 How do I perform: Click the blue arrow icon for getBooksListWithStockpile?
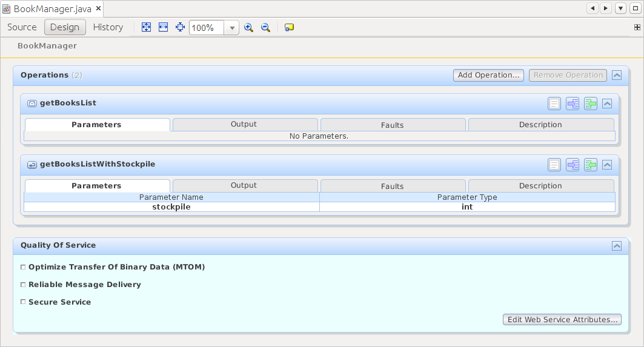pyautogui.click(x=573, y=165)
